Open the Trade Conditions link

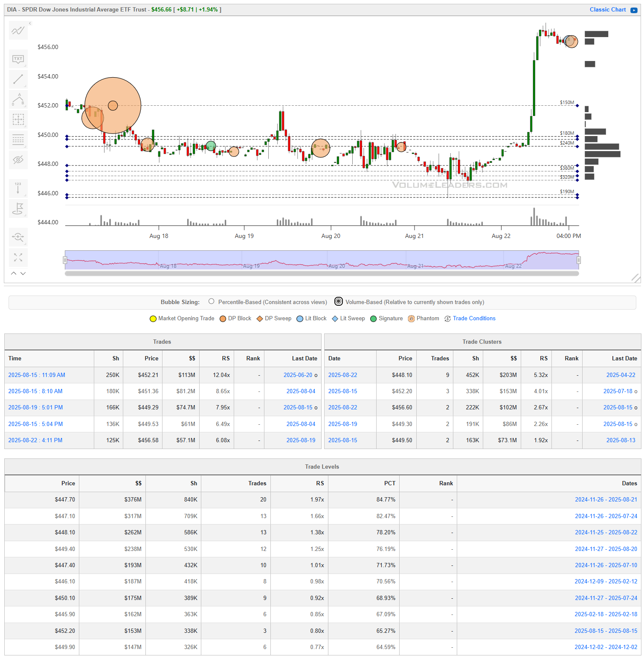coord(474,318)
